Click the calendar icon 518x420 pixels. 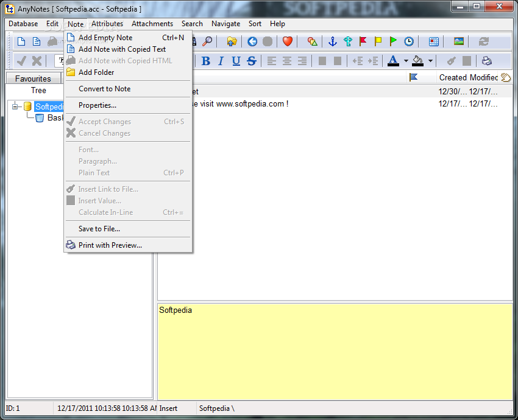click(434, 41)
